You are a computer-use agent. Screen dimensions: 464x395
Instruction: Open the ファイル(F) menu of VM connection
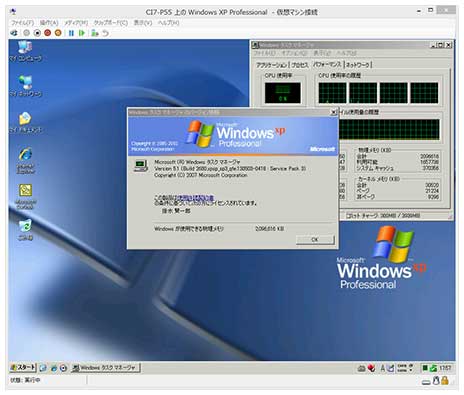[22, 23]
